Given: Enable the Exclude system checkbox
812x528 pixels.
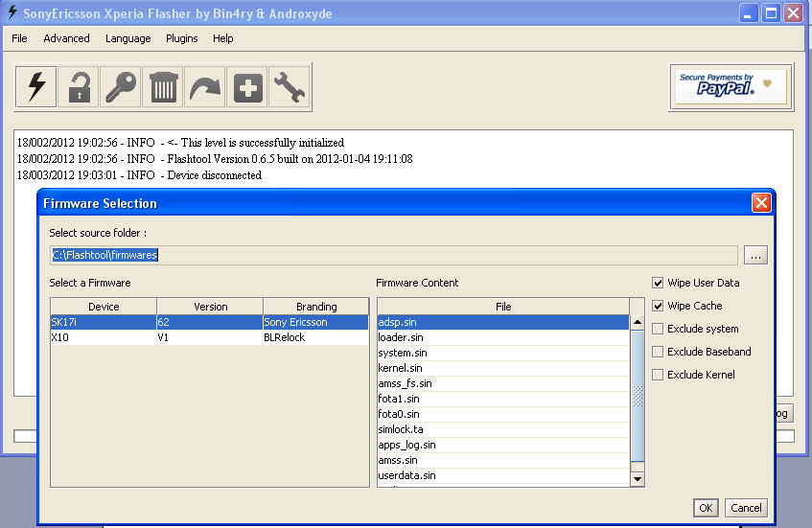Looking at the screenshot, I should [658, 329].
